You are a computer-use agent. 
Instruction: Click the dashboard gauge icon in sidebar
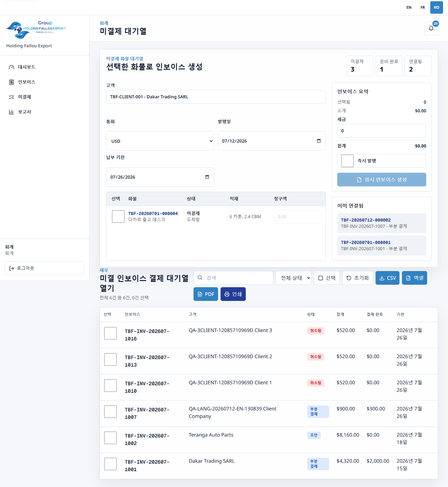pos(12,67)
